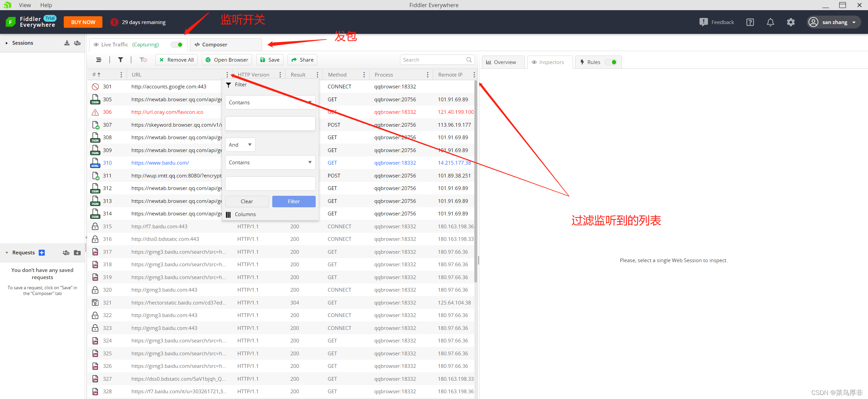868x399 pixels.
Task: Toggle Live Traffic capturing switch
Action: click(x=177, y=45)
